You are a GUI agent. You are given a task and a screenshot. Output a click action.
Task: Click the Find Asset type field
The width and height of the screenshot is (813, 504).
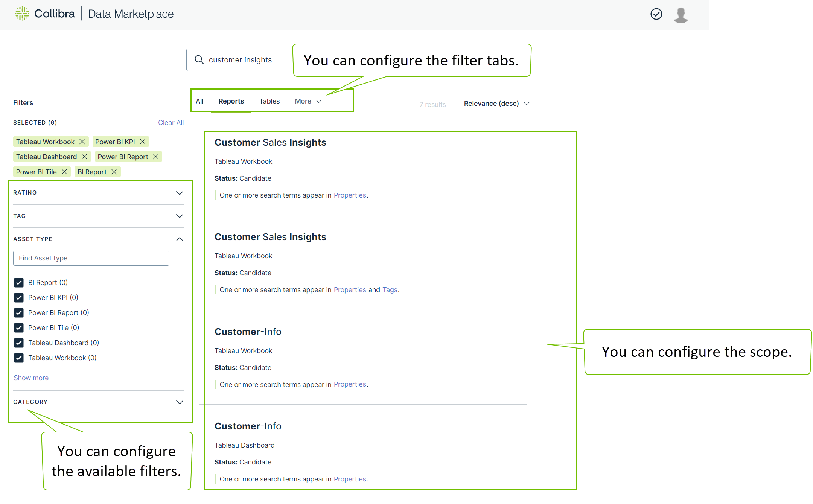tap(91, 258)
